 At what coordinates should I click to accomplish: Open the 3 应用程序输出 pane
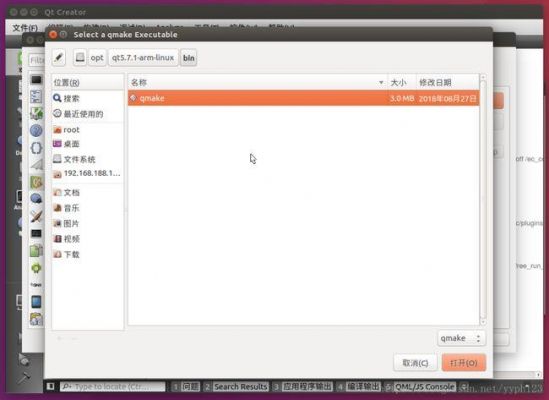point(303,386)
